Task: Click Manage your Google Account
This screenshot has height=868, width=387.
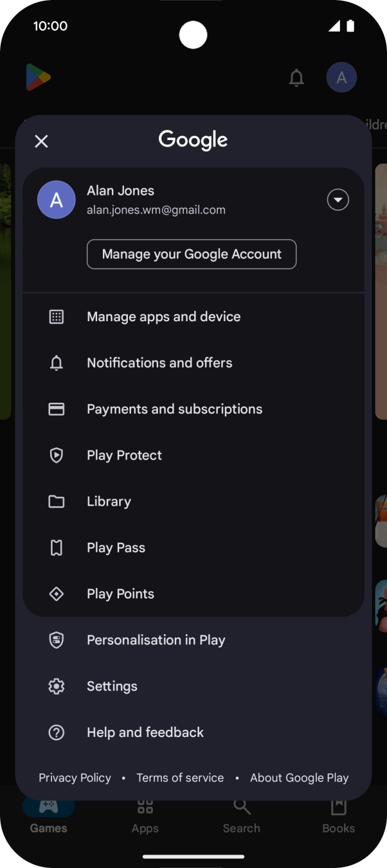Action: tap(191, 254)
